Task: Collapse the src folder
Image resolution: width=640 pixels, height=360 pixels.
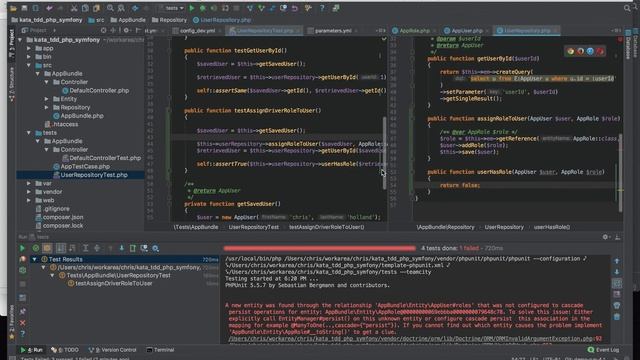Action: (29, 65)
